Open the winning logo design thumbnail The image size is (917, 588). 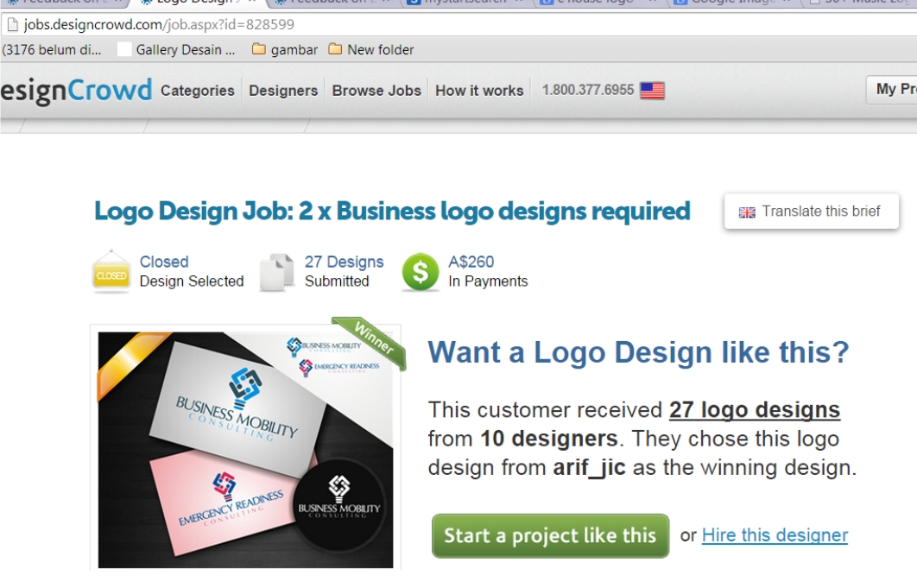point(245,449)
